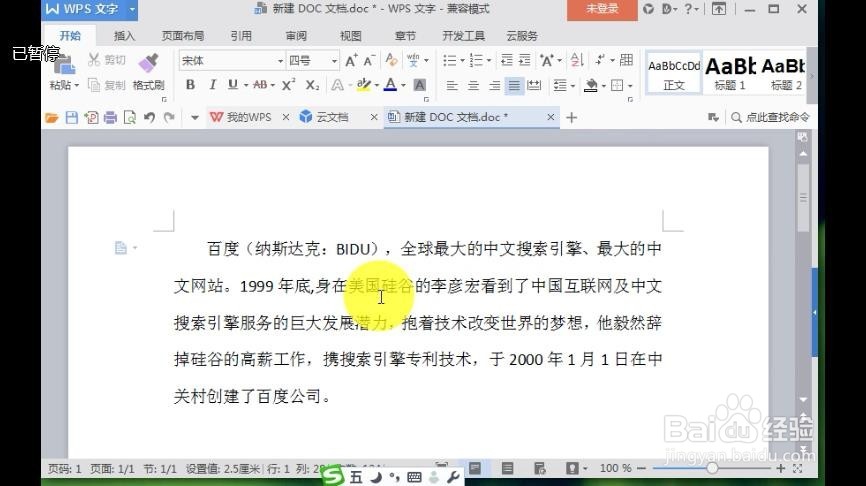866x486 pixels.
Task: Toggle underline formatting
Action: pyautogui.click(x=233, y=85)
